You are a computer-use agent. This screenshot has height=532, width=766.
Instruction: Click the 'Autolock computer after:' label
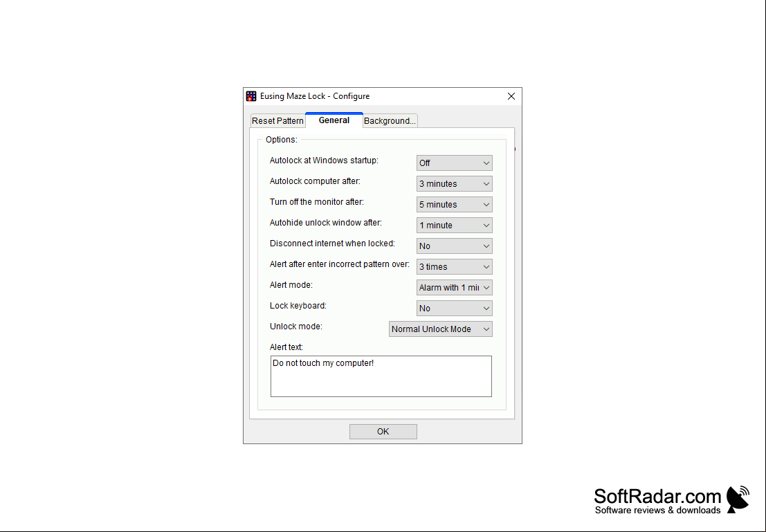pyautogui.click(x=315, y=181)
